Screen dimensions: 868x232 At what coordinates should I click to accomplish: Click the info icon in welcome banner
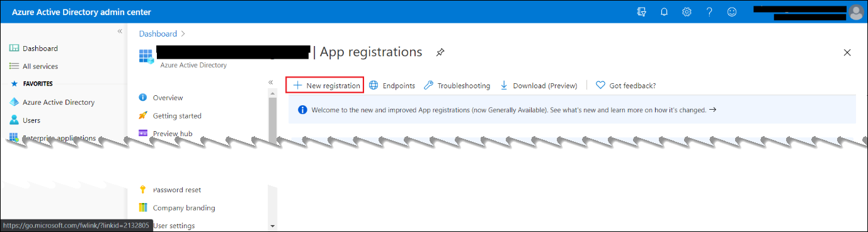tap(302, 110)
